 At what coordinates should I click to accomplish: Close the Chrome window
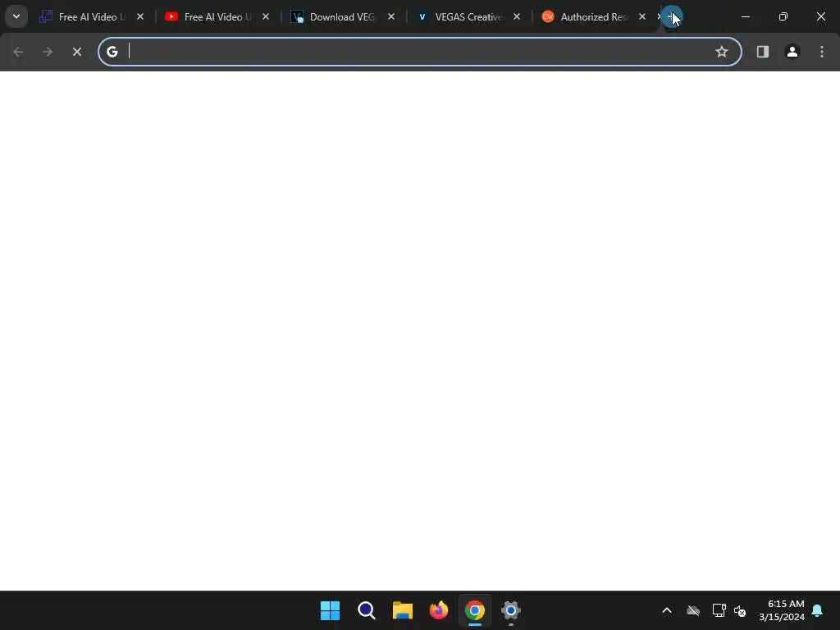point(820,16)
